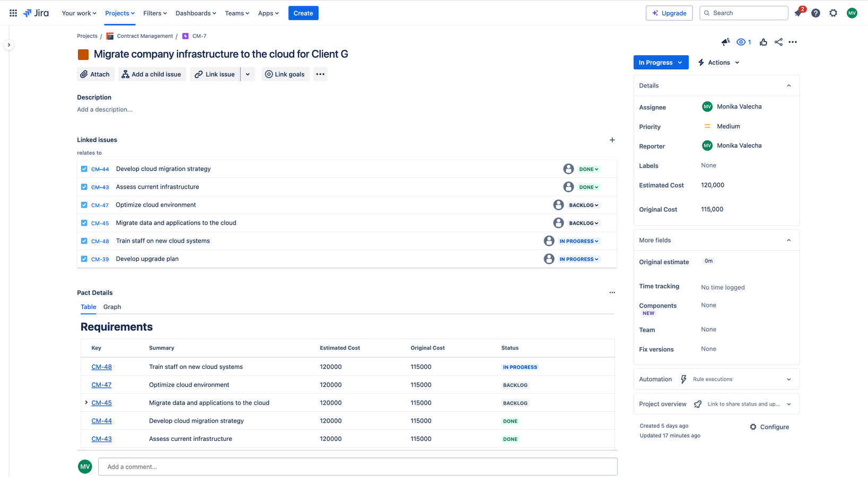Open Filters menu
Viewport: 868px width, 477px height.
click(155, 13)
